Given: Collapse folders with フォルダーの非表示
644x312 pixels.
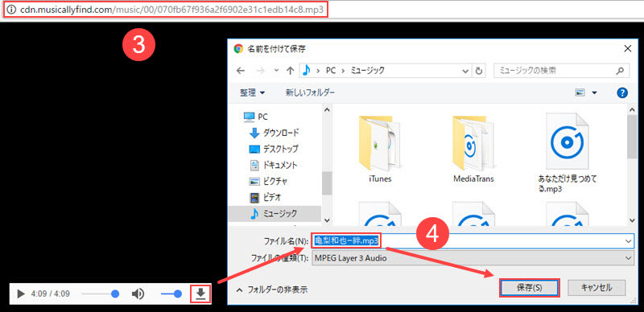Looking at the screenshot, I should 272,289.
